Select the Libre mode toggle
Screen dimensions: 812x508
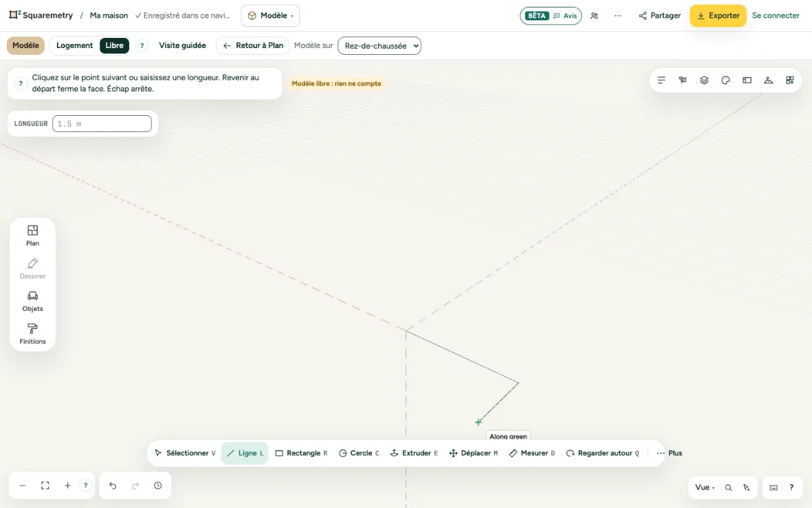(x=114, y=45)
